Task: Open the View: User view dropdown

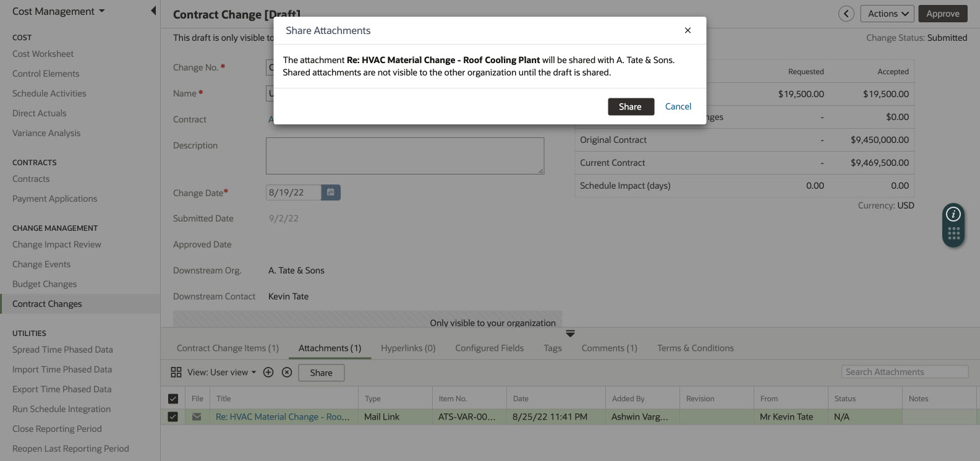Action: click(x=221, y=373)
